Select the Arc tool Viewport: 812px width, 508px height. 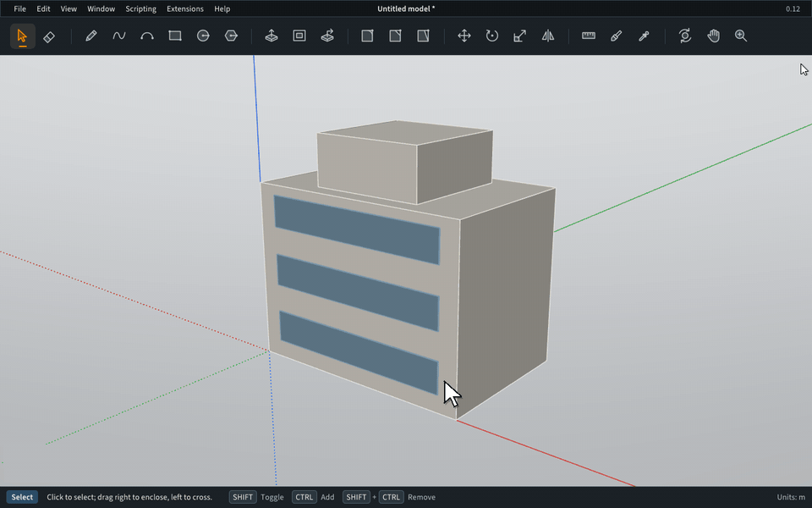tap(147, 36)
